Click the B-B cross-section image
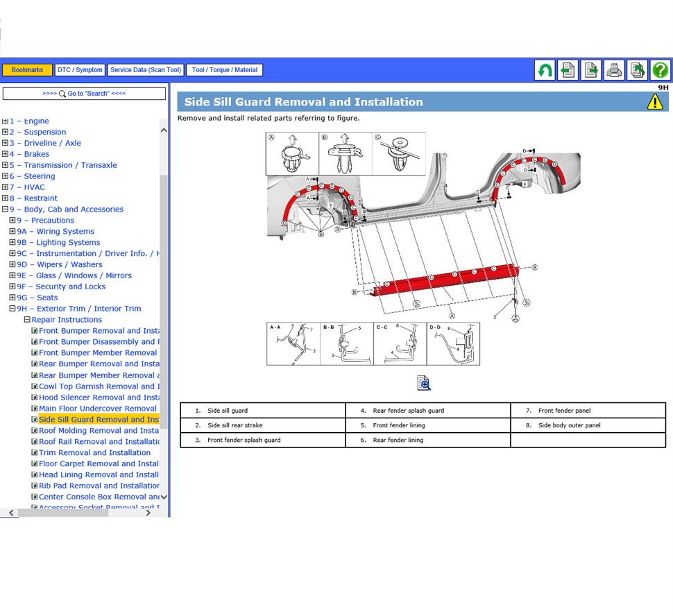The image size is (673, 616). click(x=347, y=344)
